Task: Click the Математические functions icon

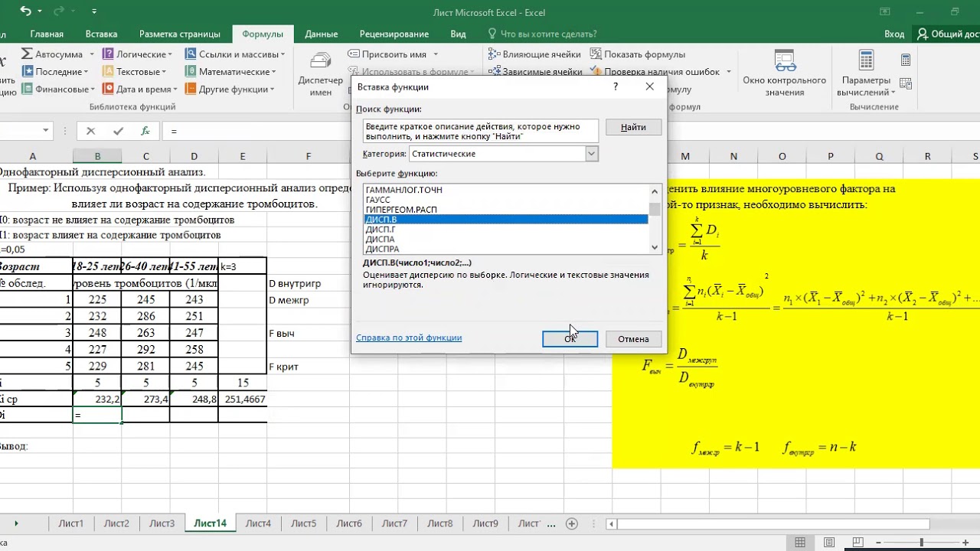Action: coord(190,71)
